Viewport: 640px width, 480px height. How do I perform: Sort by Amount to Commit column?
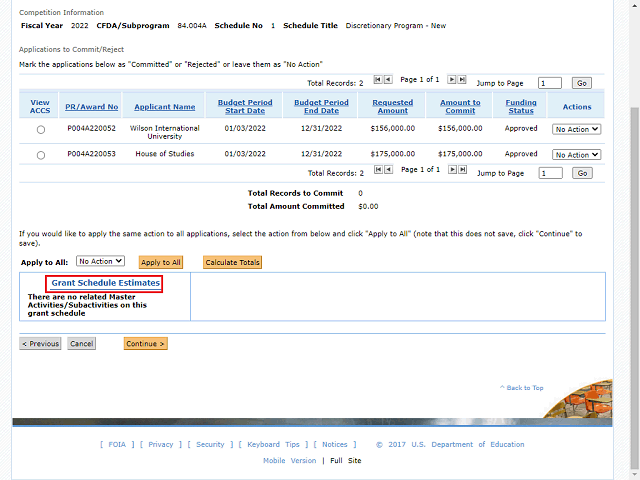[x=460, y=107]
